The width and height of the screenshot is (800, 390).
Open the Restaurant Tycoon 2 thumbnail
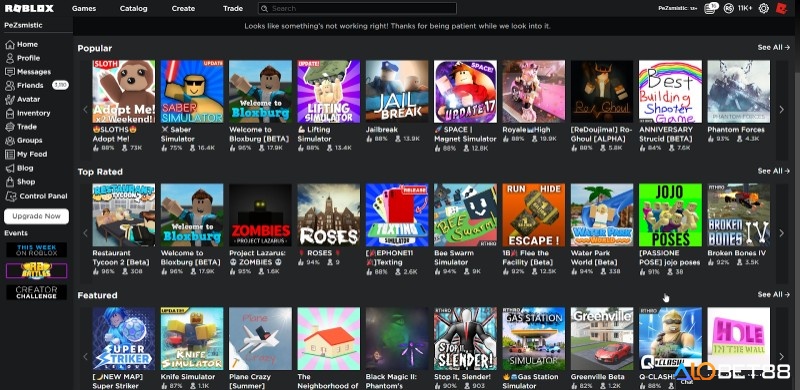click(123, 215)
